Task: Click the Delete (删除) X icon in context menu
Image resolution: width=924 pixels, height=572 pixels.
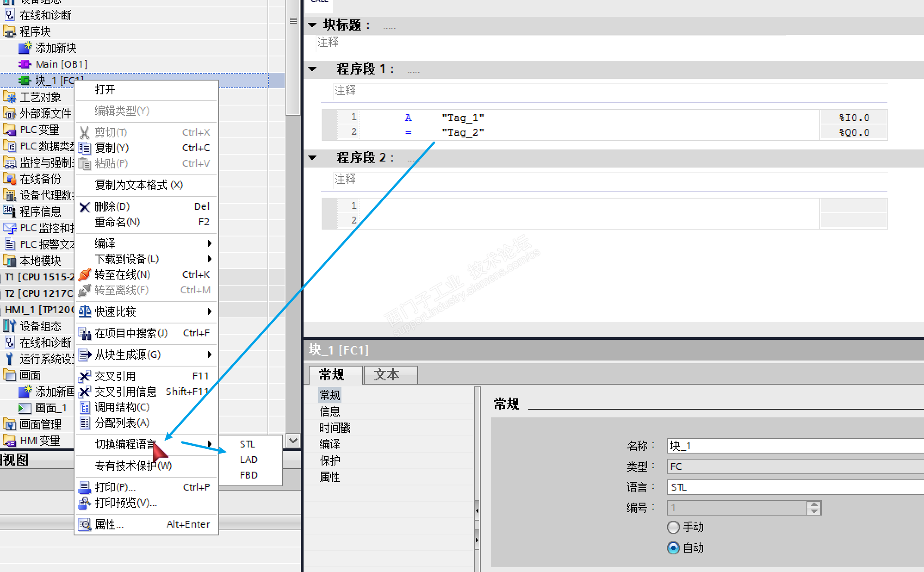Action: pyautogui.click(x=85, y=207)
